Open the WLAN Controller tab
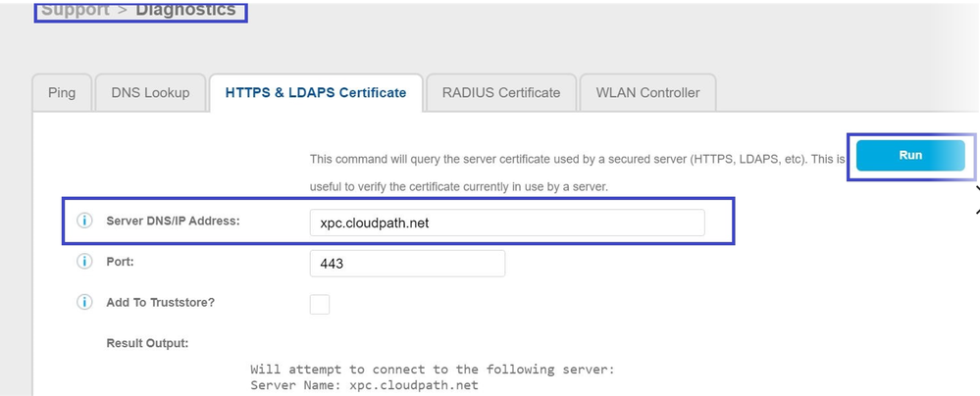This screenshot has width=980, height=396. tap(647, 93)
